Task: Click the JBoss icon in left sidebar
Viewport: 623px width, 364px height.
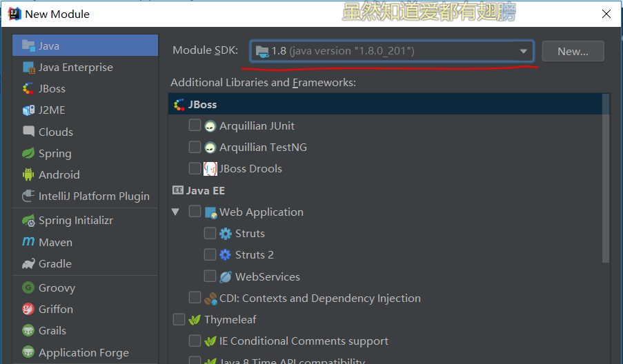Action: 28,88
